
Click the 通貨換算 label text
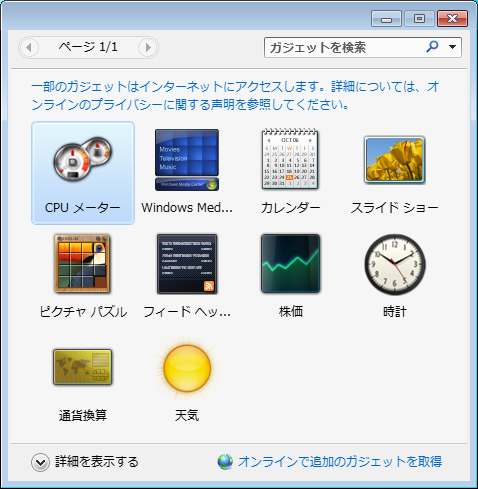click(83, 415)
